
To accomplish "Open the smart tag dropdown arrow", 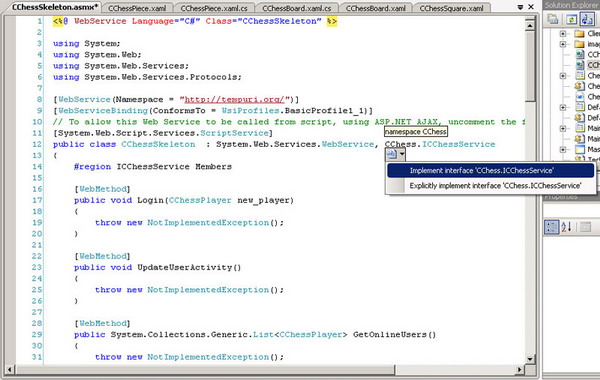I will coord(402,155).
